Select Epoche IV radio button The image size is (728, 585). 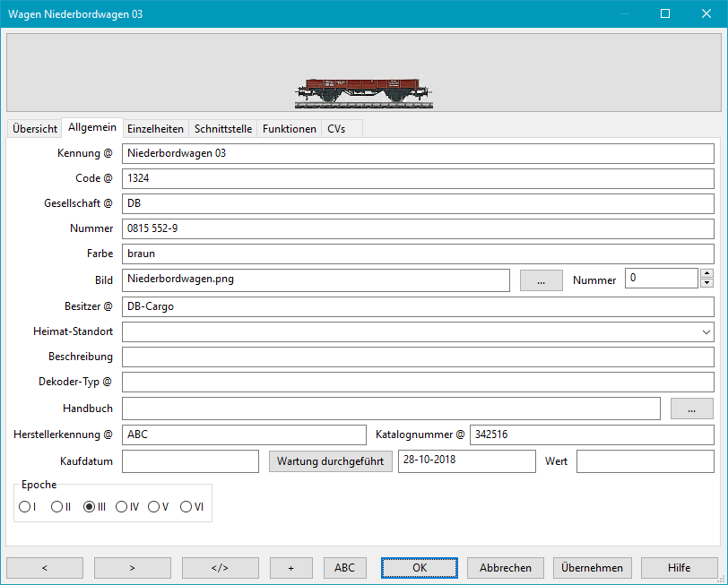tap(121, 507)
